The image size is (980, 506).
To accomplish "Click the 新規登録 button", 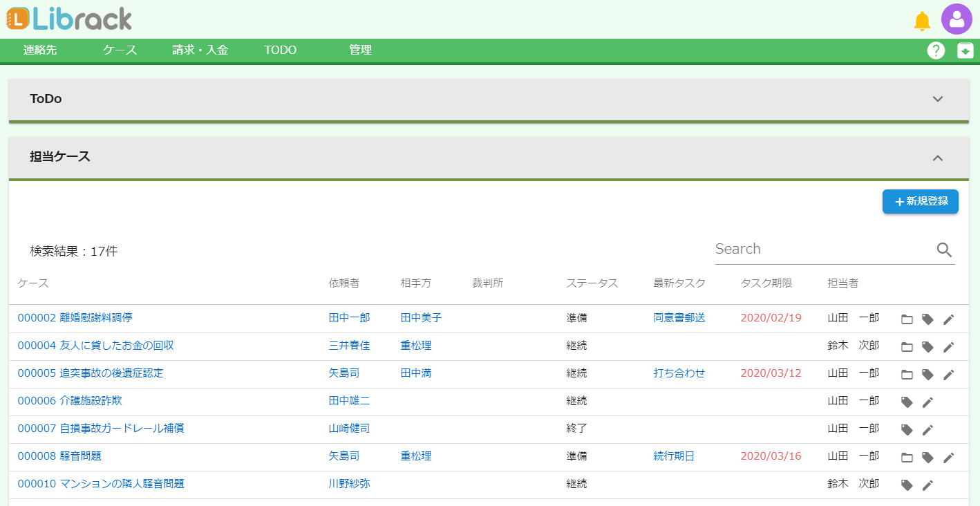I will click(x=920, y=201).
